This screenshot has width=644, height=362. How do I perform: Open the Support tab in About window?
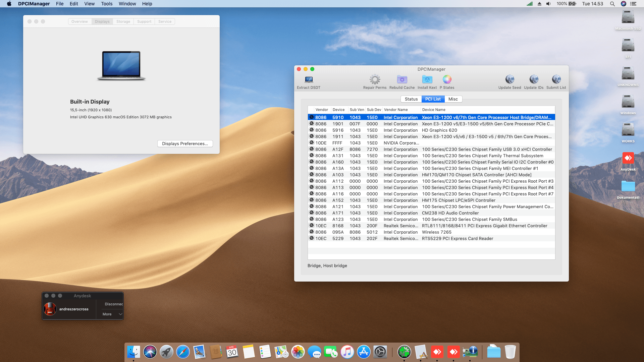tap(144, 21)
